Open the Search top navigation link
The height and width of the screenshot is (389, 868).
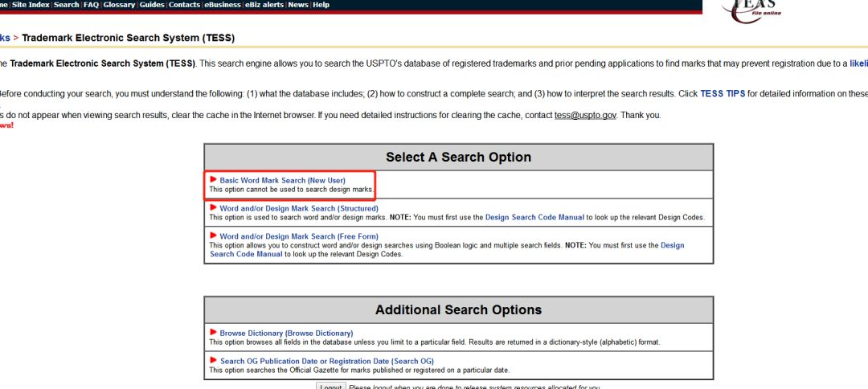click(66, 5)
